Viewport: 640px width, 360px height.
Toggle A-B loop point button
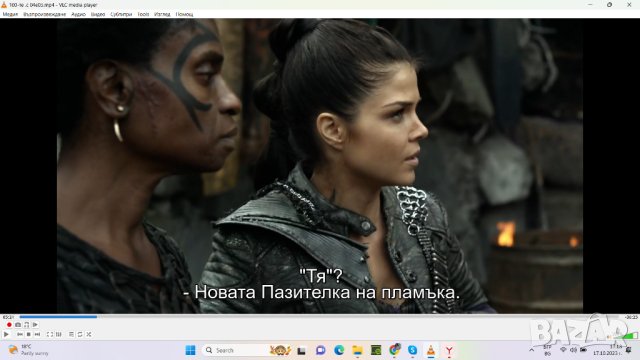pyautogui.click(x=27, y=325)
